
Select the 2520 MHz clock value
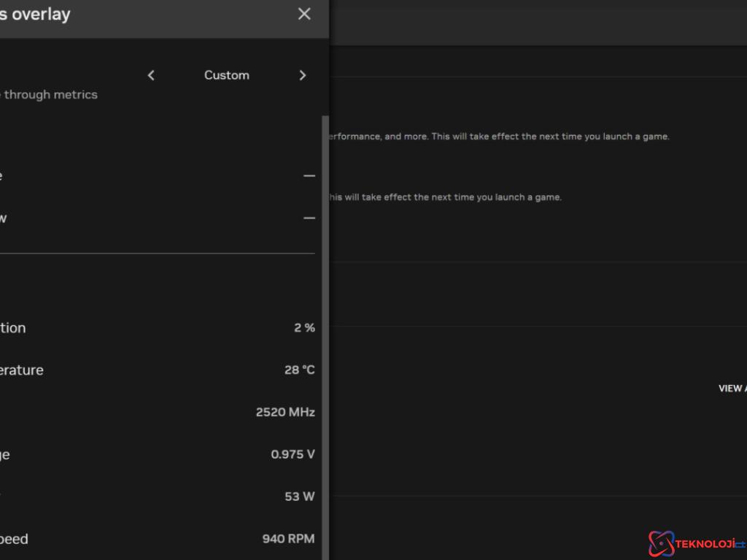click(x=285, y=413)
